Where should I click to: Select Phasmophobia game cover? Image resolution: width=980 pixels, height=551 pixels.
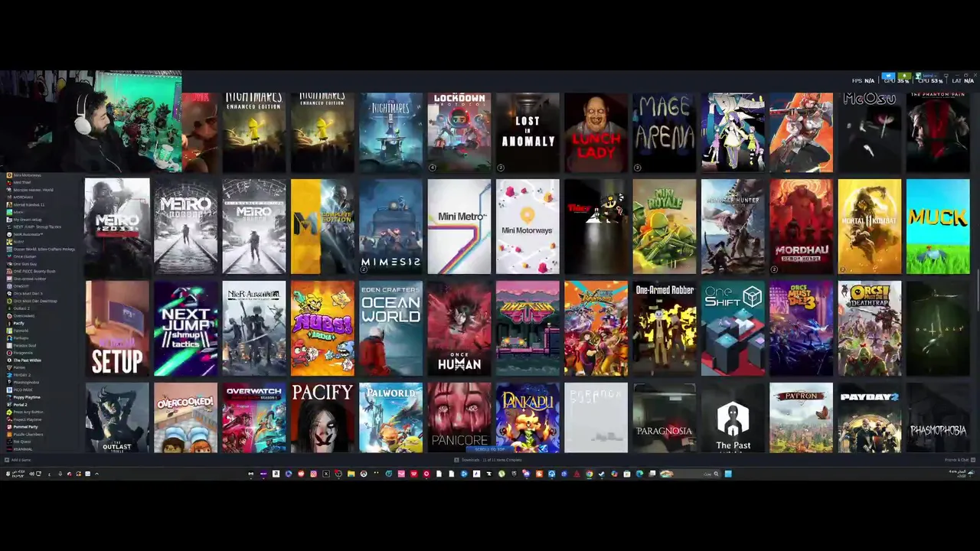pyautogui.click(x=938, y=418)
